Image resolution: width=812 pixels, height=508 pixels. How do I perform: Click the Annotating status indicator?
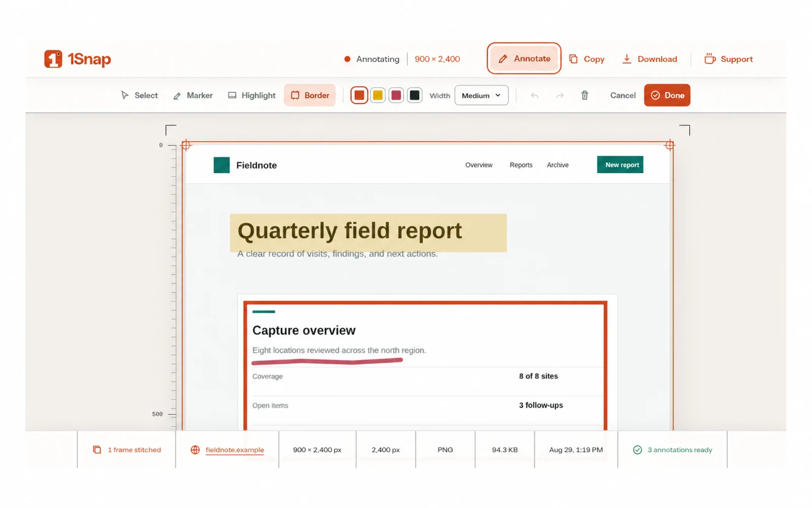click(x=372, y=59)
